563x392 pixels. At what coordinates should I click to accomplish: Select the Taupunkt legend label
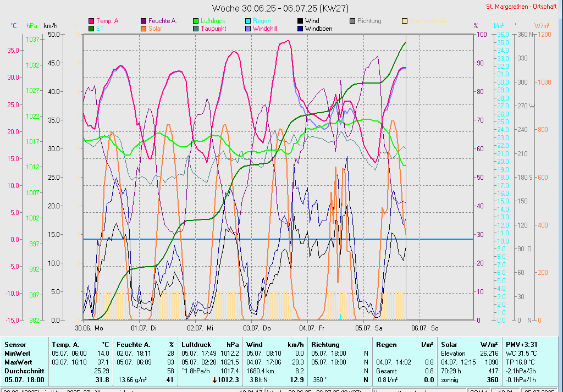[x=213, y=29]
